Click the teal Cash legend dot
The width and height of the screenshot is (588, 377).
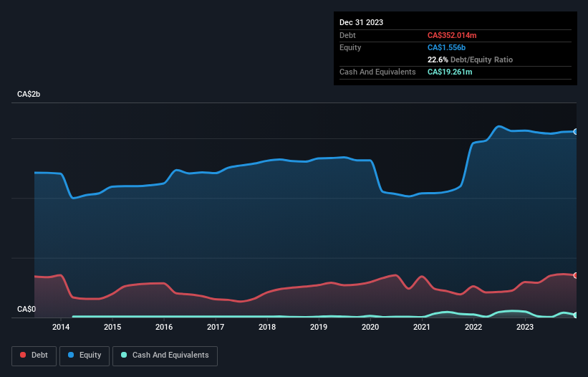[124, 355]
